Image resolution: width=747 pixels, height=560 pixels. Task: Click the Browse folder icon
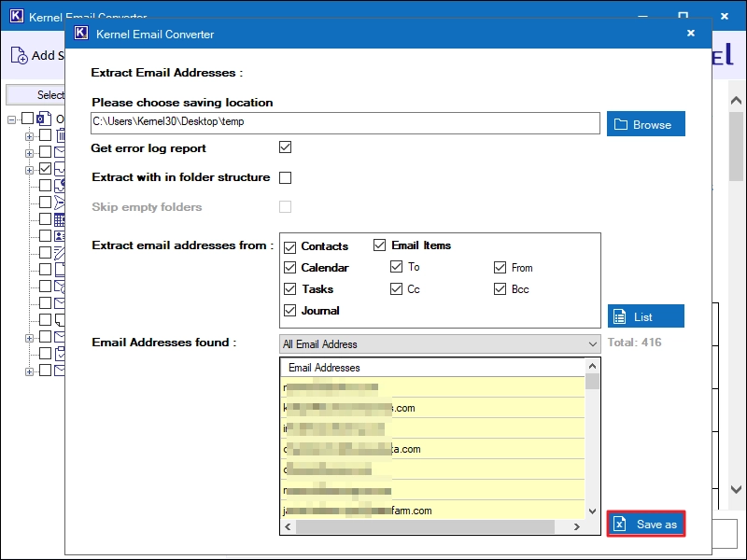pos(620,124)
